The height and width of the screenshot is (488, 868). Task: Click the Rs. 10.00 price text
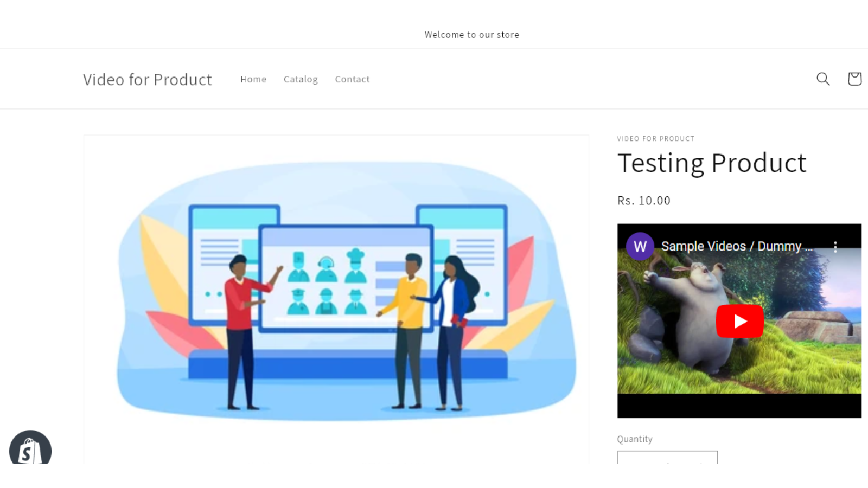(x=643, y=200)
